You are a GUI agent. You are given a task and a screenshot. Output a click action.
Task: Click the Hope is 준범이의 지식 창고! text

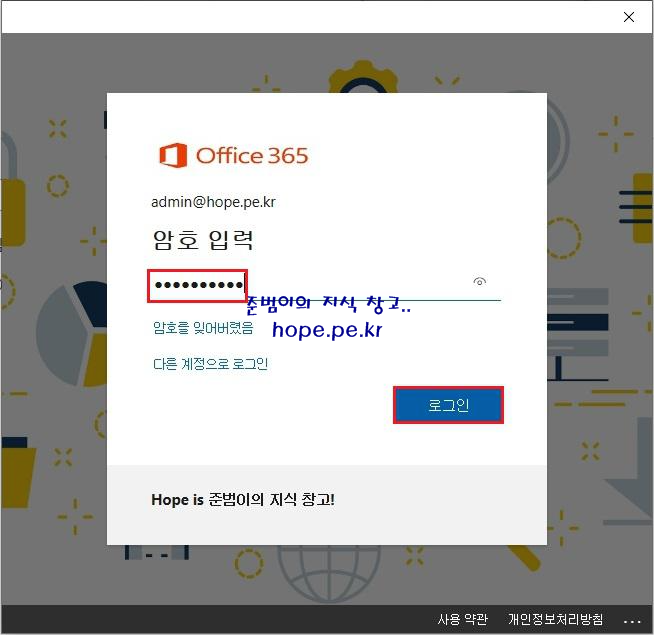(243, 500)
